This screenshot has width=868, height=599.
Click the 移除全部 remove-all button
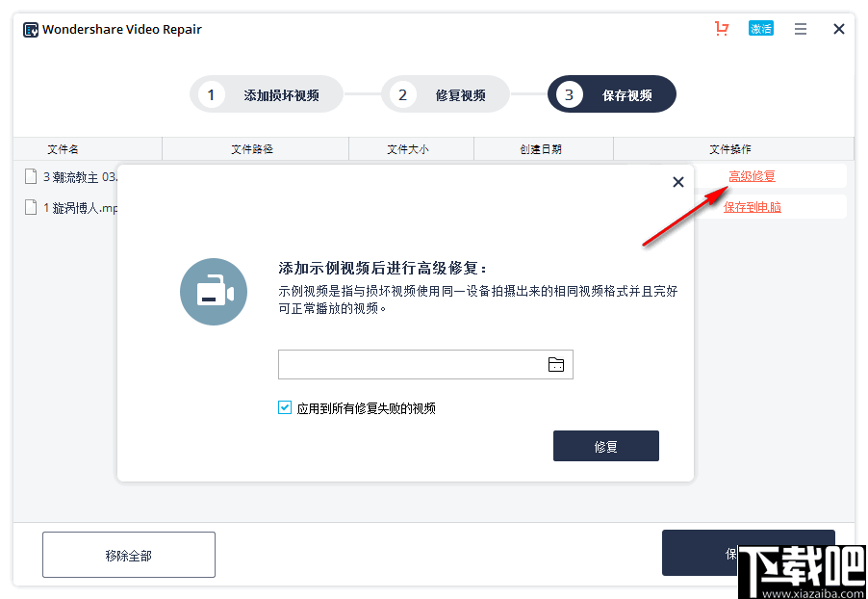128,554
